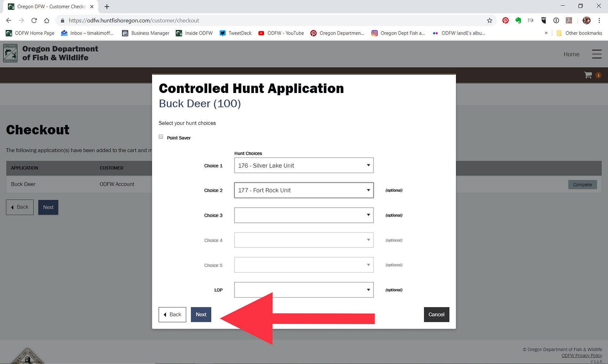Click the APPLICATION column header
Screen dimensions: 608x364
24,168
